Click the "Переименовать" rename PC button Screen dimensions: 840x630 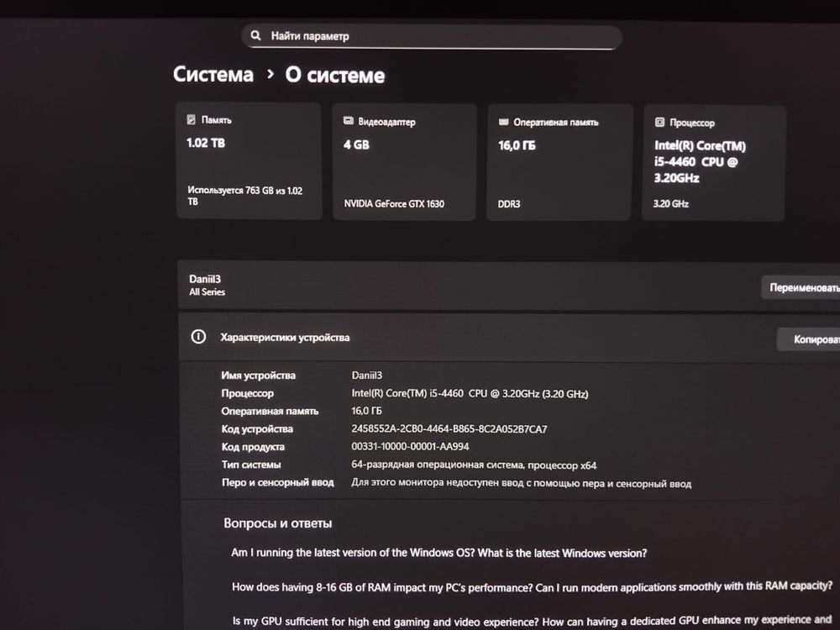click(x=802, y=287)
